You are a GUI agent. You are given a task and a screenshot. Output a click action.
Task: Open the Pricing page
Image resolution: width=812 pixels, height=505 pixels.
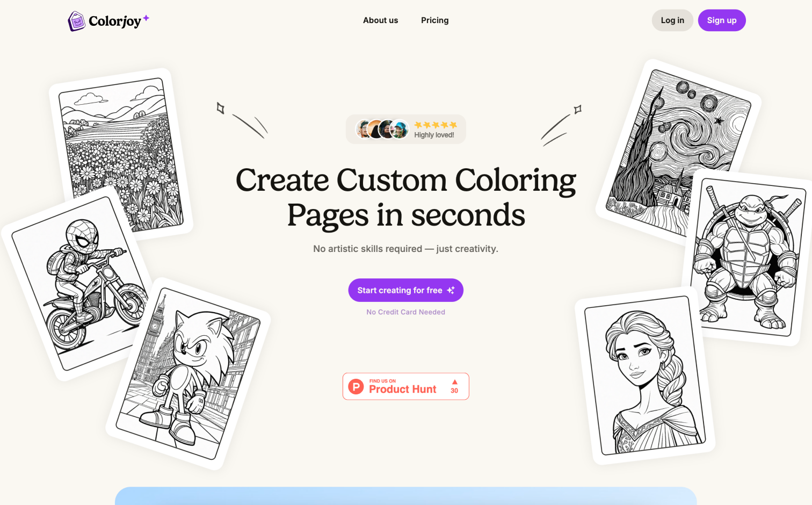coord(434,20)
